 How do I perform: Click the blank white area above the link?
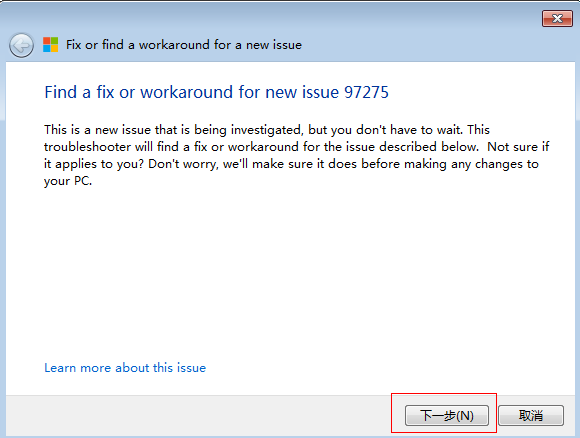pyautogui.click(x=289, y=274)
